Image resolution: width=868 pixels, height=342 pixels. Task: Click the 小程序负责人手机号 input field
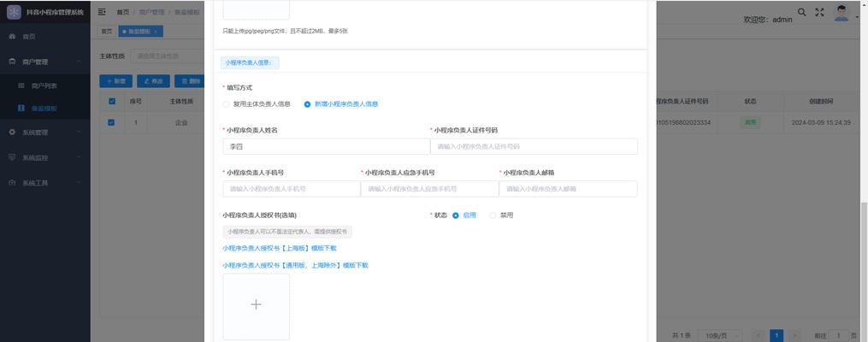[x=291, y=189]
